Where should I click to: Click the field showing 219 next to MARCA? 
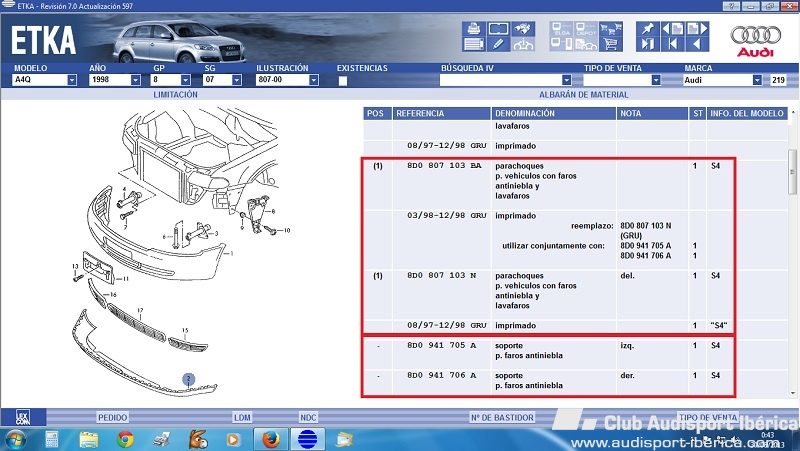[x=778, y=80]
